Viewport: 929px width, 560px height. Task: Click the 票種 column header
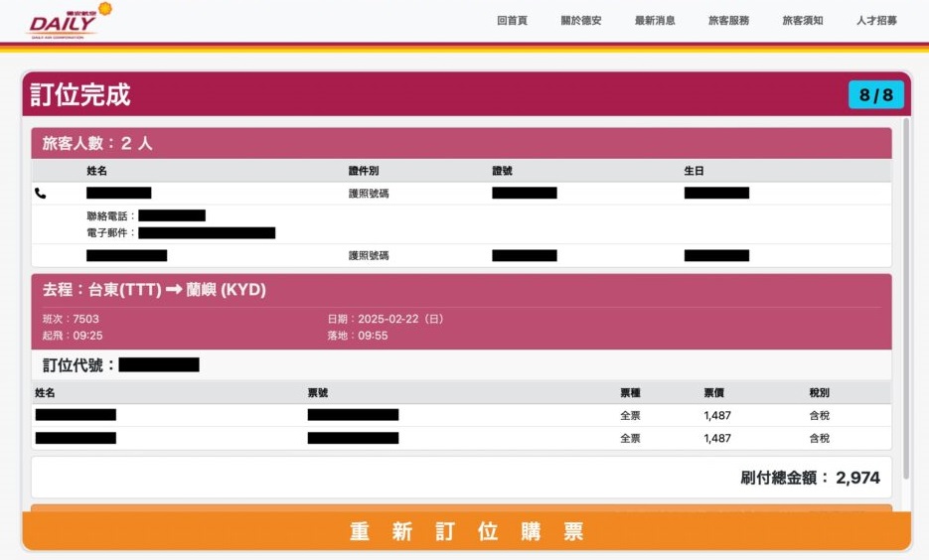630,392
